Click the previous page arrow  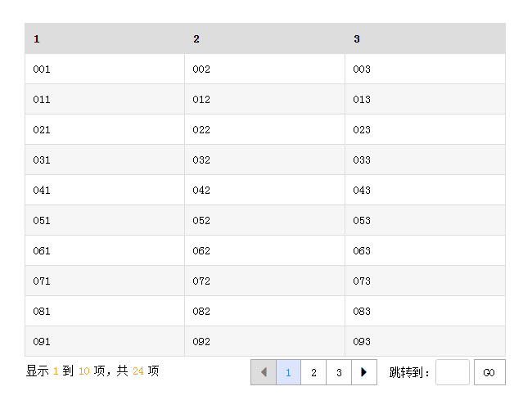264,372
